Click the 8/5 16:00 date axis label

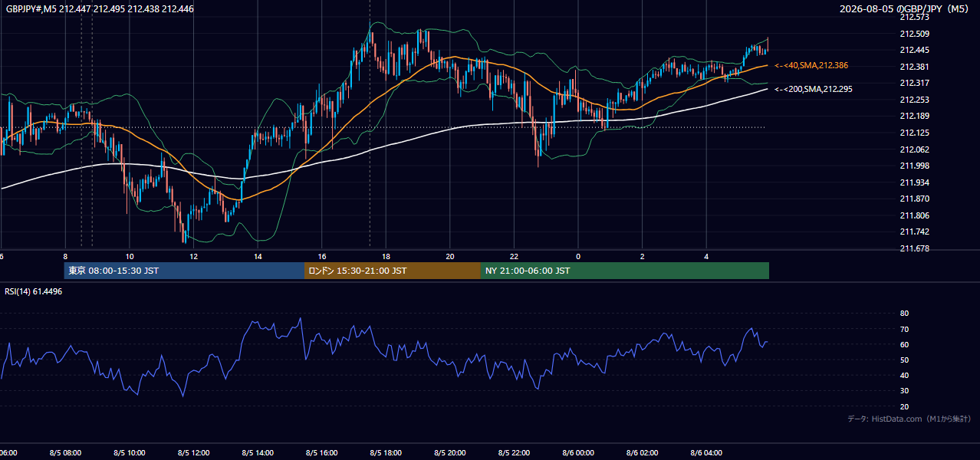pyautogui.click(x=322, y=453)
